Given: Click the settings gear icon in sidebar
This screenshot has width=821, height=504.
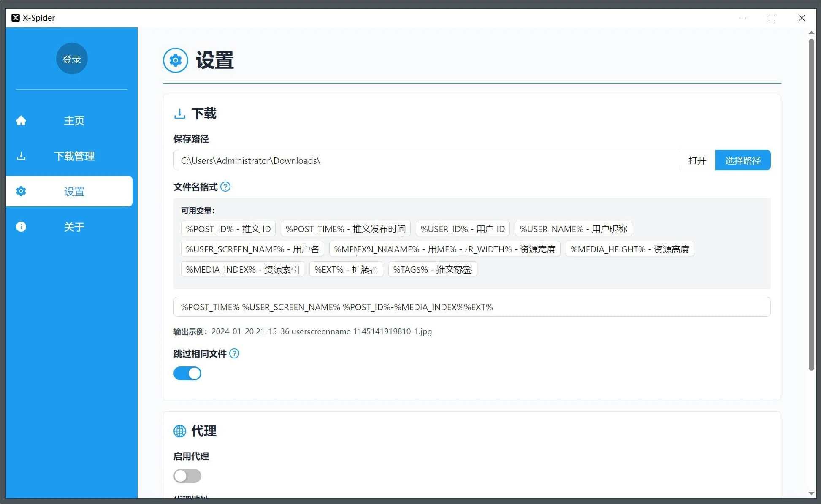Looking at the screenshot, I should [21, 192].
